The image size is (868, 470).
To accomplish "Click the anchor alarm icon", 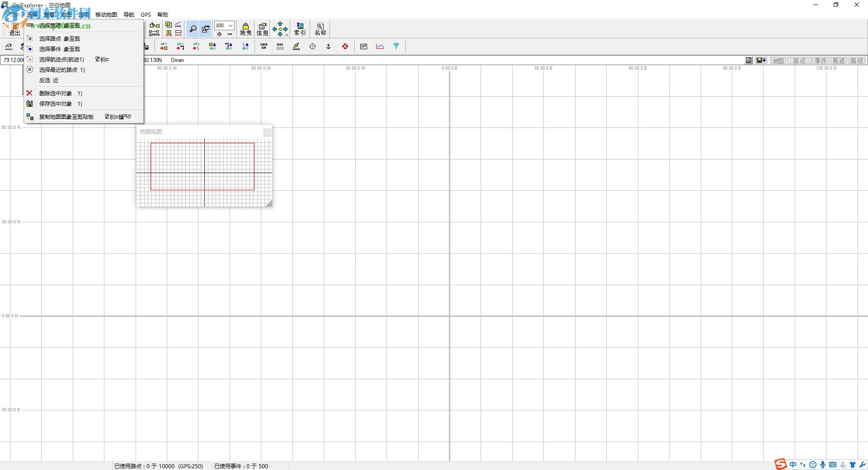I will [329, 46].
